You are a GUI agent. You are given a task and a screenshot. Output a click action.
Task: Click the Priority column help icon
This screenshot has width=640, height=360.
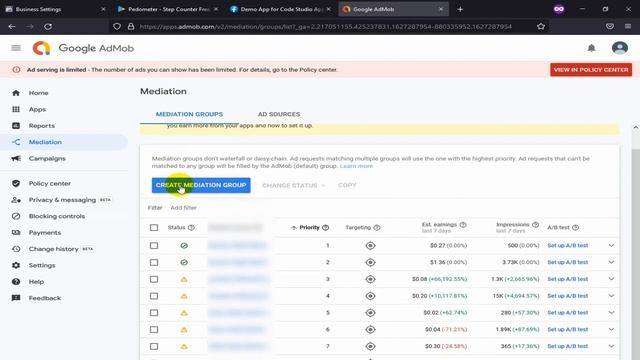tap(325, 228)
